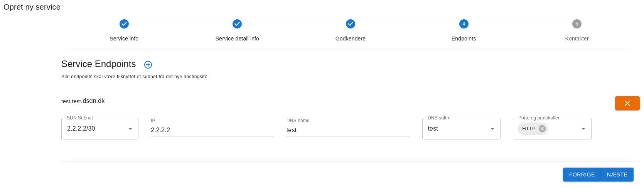Proceed with the NÆSTE button
This screenshot has width=644, height=188.
(x=617, y=175)
